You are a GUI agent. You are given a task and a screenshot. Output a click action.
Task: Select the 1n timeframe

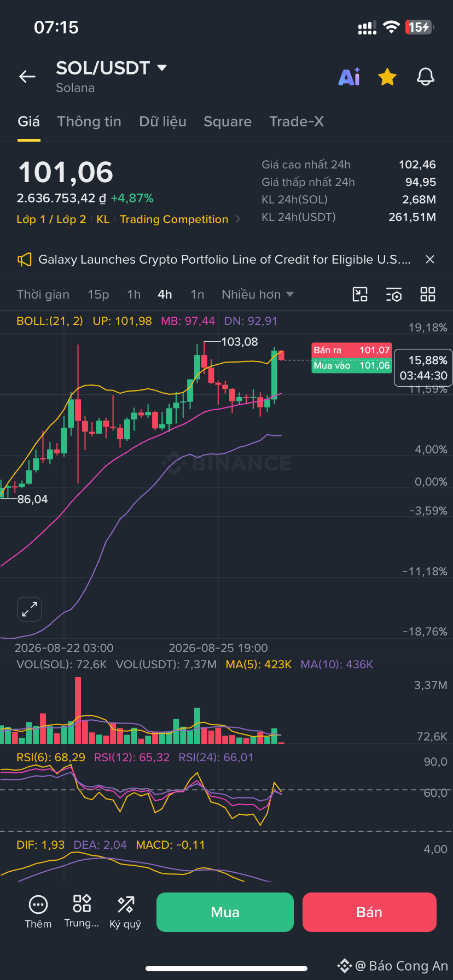(x=198, y=295)
